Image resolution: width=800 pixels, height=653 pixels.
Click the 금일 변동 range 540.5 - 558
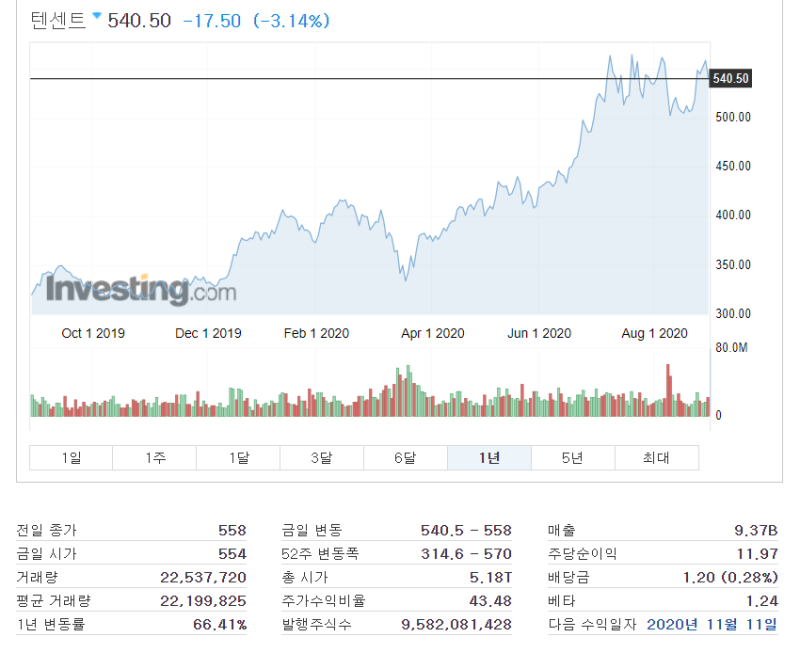tap(466, 530)
